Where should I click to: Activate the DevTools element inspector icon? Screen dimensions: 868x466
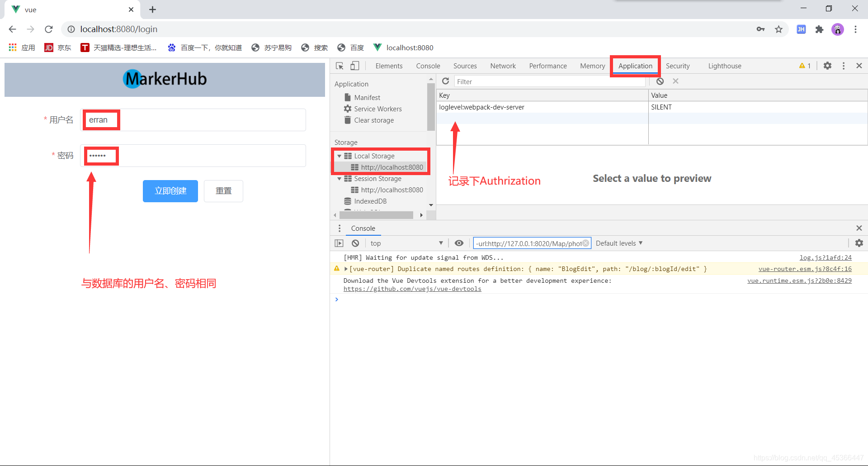(x=340, y=66)
